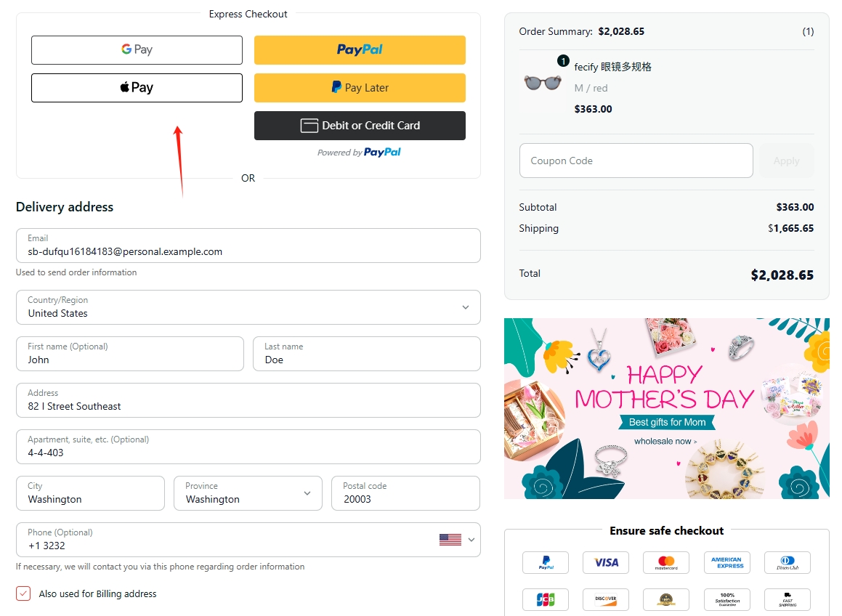The height and width of the screenshot is (616, 842).
Task: Choose the Apple Pay express option
Action: click(x=137, y=88)
